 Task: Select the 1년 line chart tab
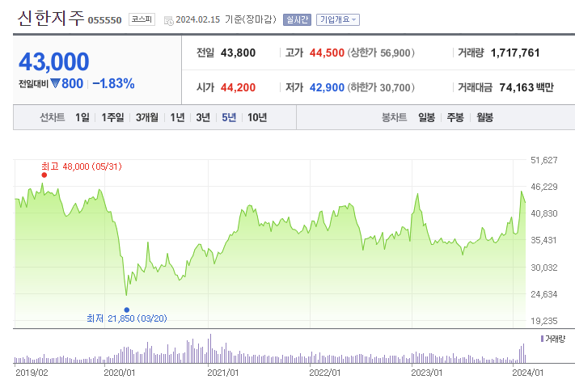[177, 117]
